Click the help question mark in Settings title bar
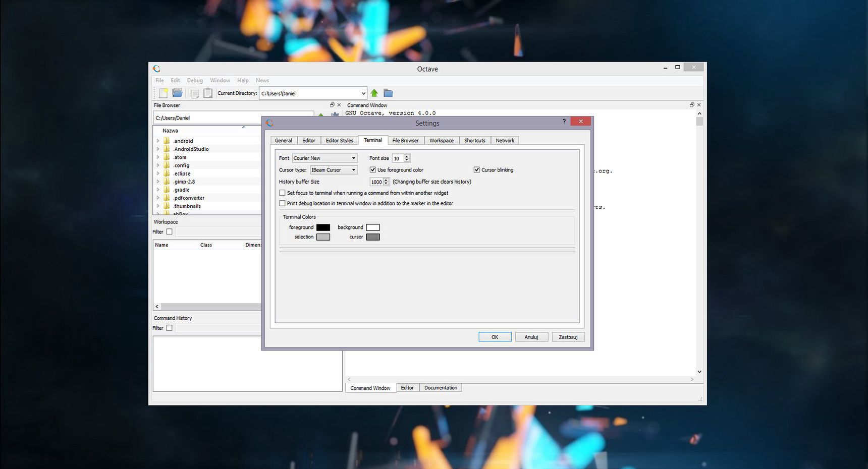Image resolution: width=868 pixels, height=469 pixels. pyautogui.click(x=564, y=122)
